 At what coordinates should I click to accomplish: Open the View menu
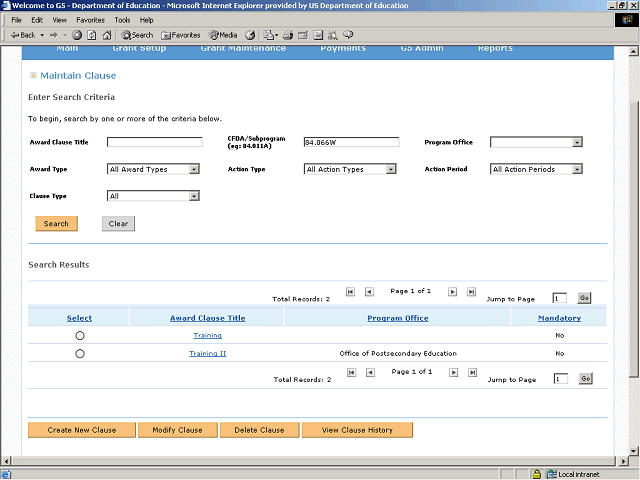[x=60, y=20]
